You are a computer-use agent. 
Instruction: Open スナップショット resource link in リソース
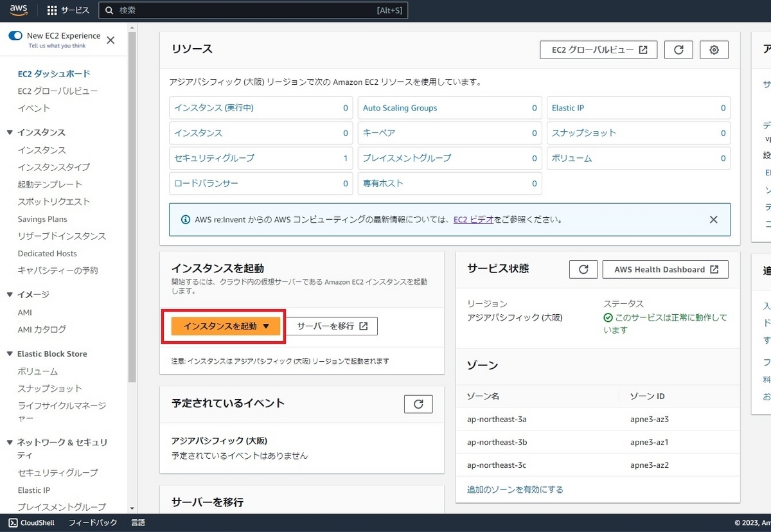(x=584, y=133)
